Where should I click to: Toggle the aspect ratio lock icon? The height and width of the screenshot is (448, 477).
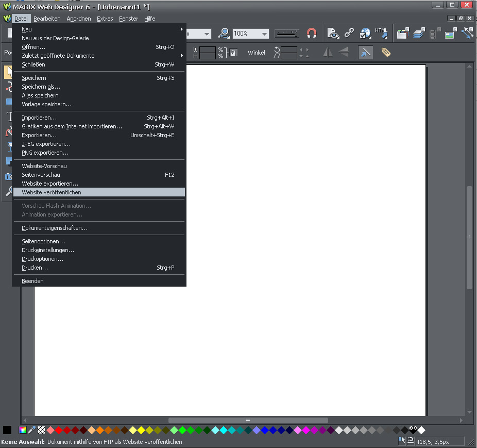click(x=233, y=53)
